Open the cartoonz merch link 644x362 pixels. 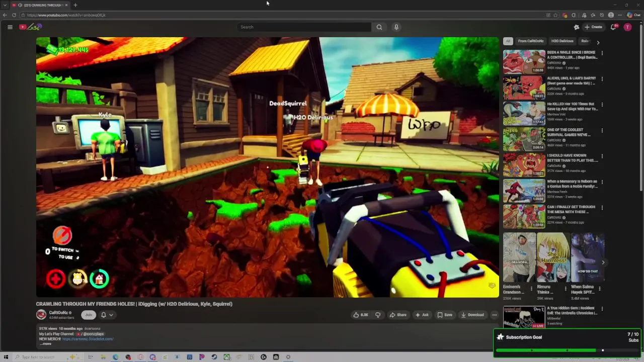[x=88, y=339]
